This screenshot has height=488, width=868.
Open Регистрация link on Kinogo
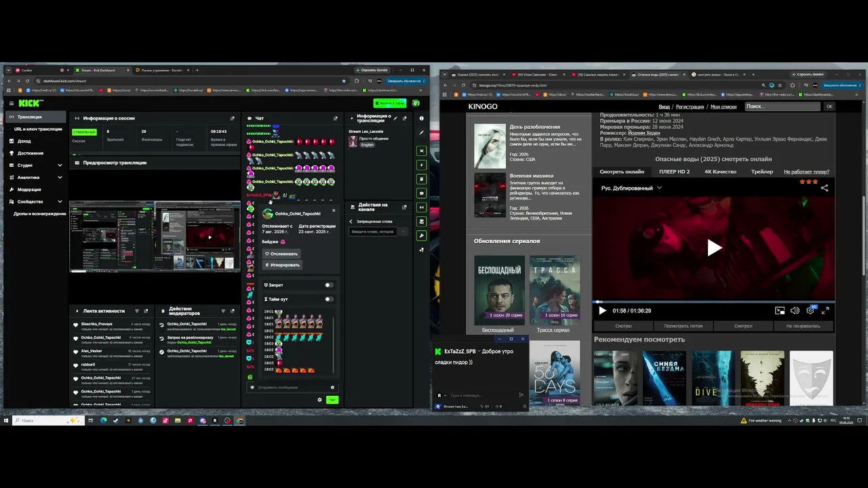point(689,106)
